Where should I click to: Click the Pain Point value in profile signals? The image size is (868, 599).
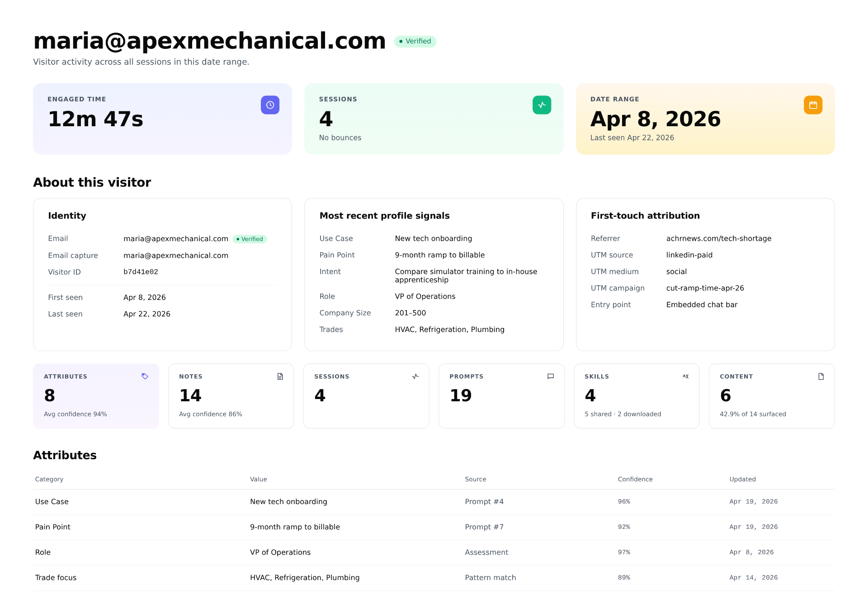(439, 255)
